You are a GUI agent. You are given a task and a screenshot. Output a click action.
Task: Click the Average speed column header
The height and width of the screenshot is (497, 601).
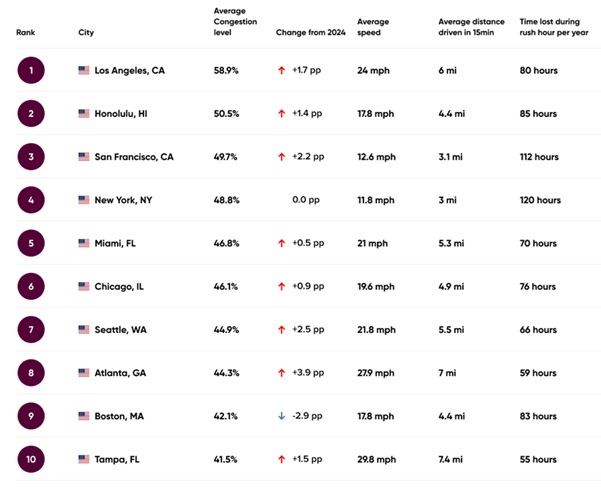coord(373,27)
